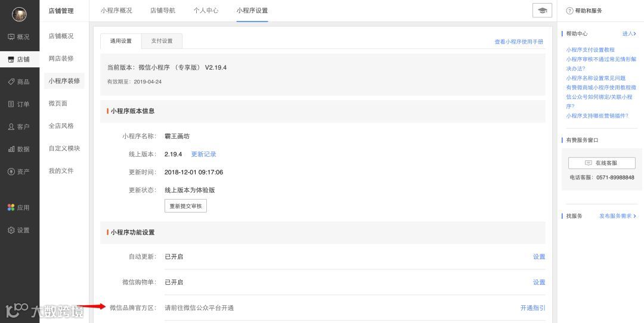The height and width of the screenshot is (323, 644).
Task: Click 请前往微信公众平台开通 text
Action: point(199,308)
